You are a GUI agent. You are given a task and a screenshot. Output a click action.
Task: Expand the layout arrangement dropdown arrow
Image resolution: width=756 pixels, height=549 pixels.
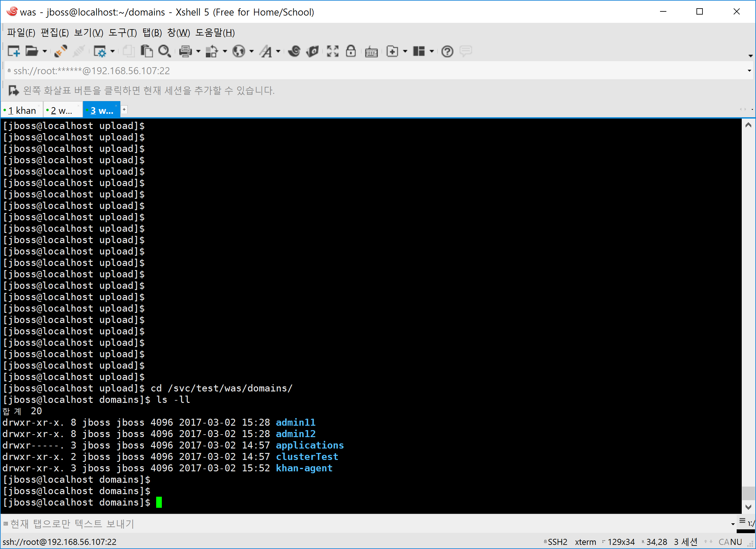[x=432, y=51]
